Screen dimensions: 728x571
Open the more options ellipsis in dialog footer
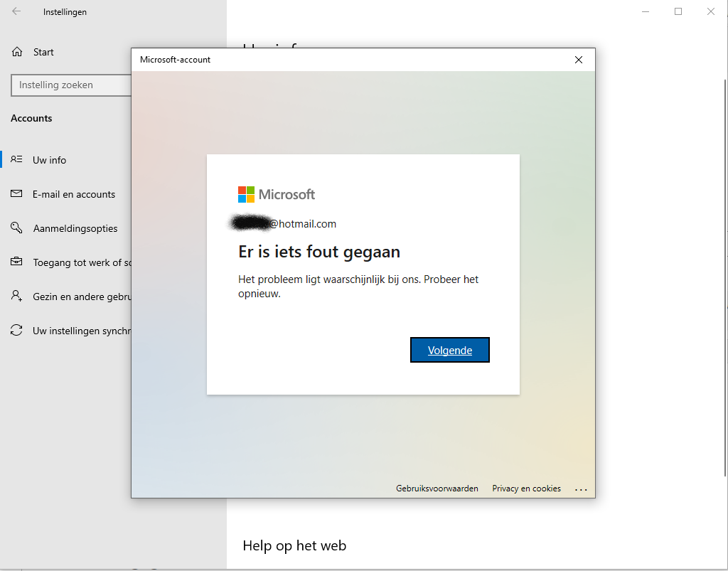pos(581,489)
